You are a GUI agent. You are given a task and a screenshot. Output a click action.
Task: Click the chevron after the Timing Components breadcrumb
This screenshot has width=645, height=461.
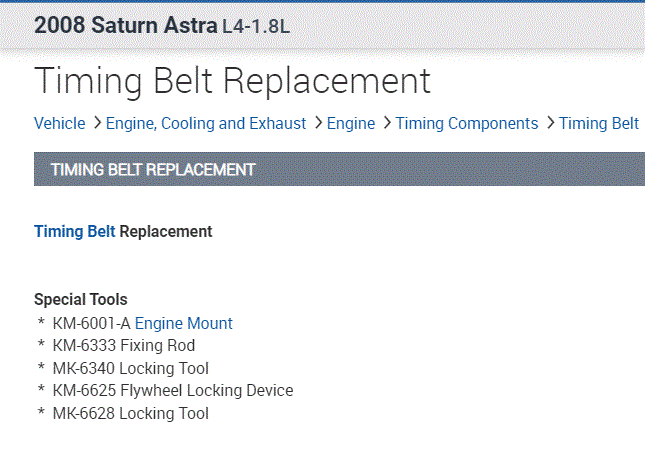coord(549,123)
